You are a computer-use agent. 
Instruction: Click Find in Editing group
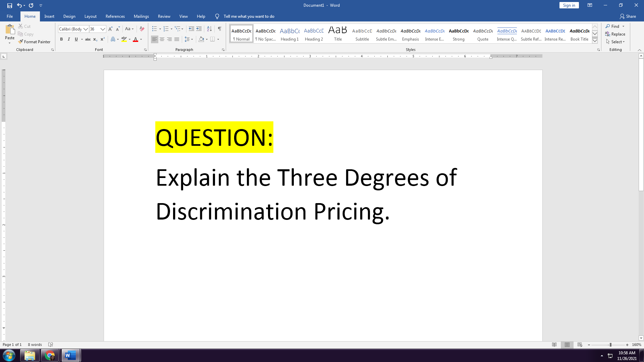pos(613,26)
